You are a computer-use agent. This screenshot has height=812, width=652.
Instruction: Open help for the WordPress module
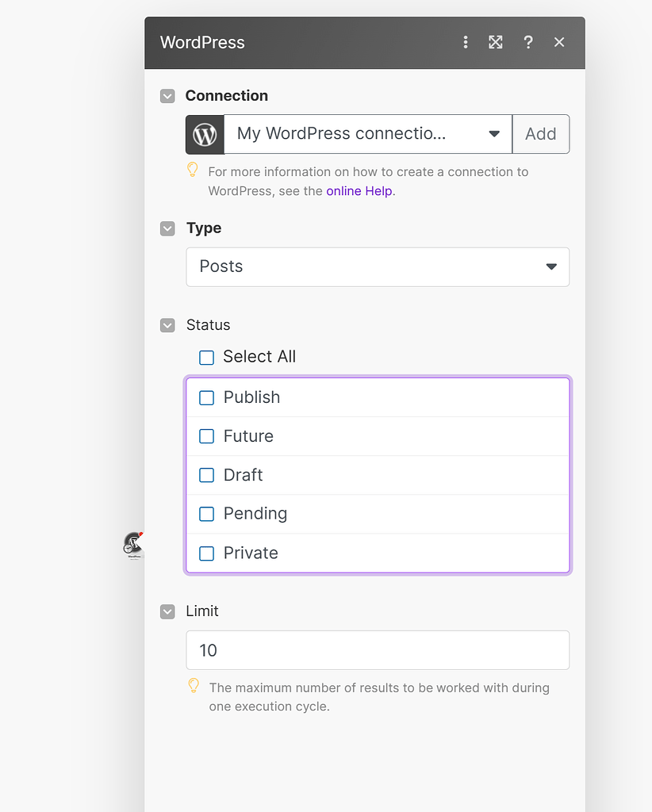[528, 42]
